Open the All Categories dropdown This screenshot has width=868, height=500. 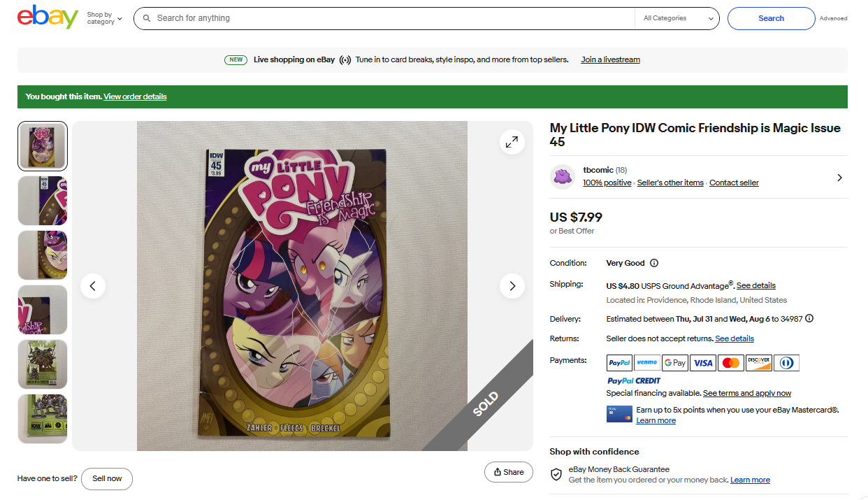coord(677,18)
